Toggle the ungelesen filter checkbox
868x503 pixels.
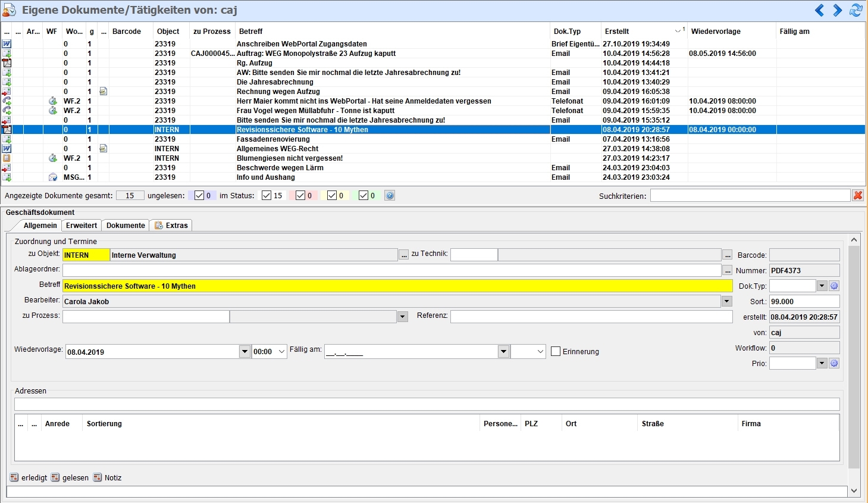(199, 195)
